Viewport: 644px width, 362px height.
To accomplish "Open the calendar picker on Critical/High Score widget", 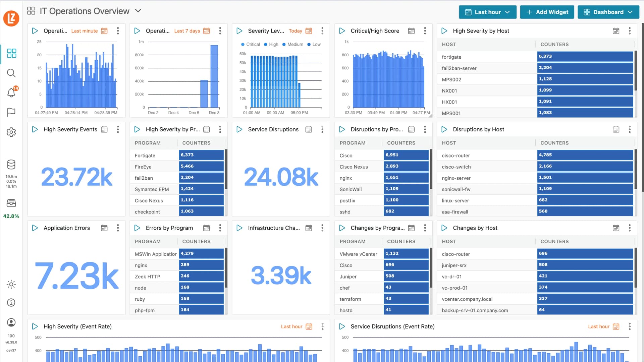I will click(x=411, y=31).
